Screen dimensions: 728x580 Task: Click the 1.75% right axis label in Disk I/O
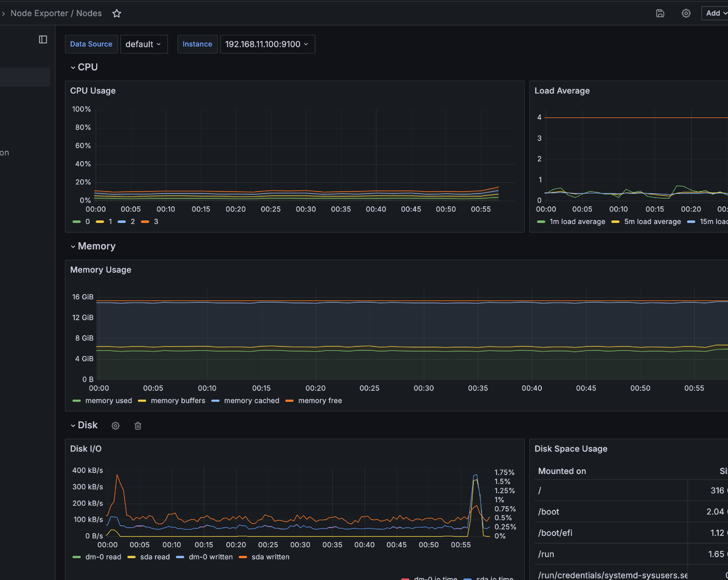504,473
